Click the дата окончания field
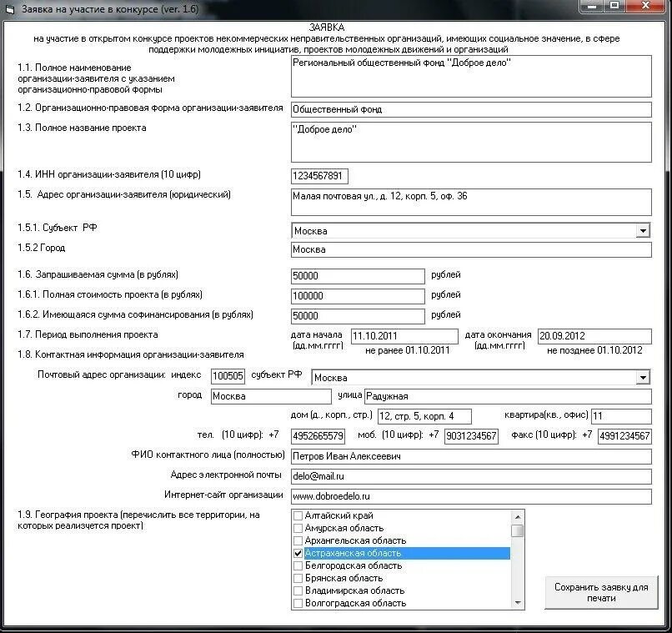 click(594, 336)
